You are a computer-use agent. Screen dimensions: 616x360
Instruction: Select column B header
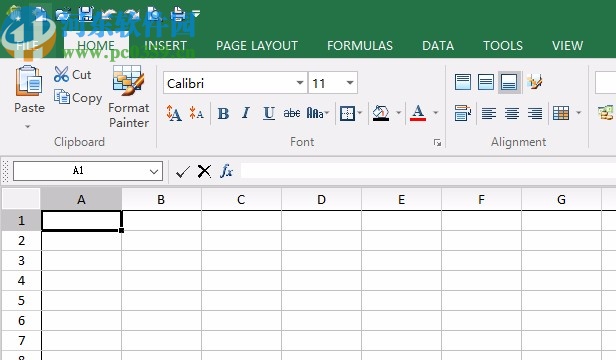pos(161,200)
